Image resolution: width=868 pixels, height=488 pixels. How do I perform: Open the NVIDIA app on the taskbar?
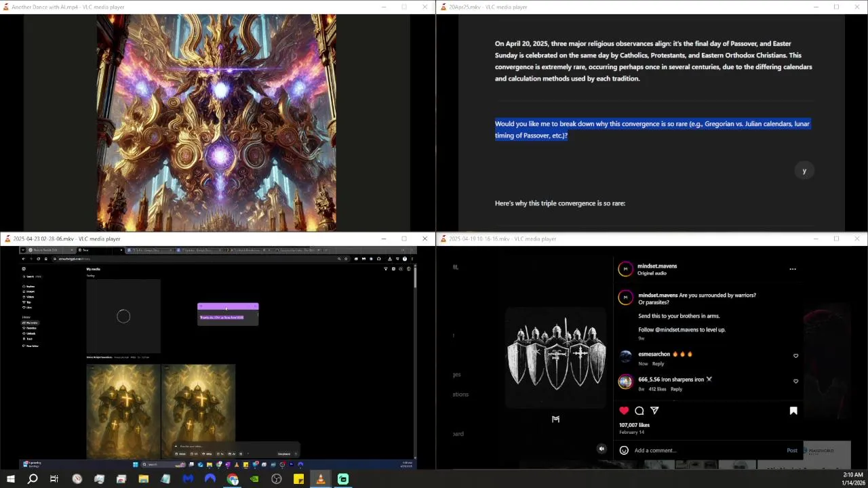coord(254,479)
